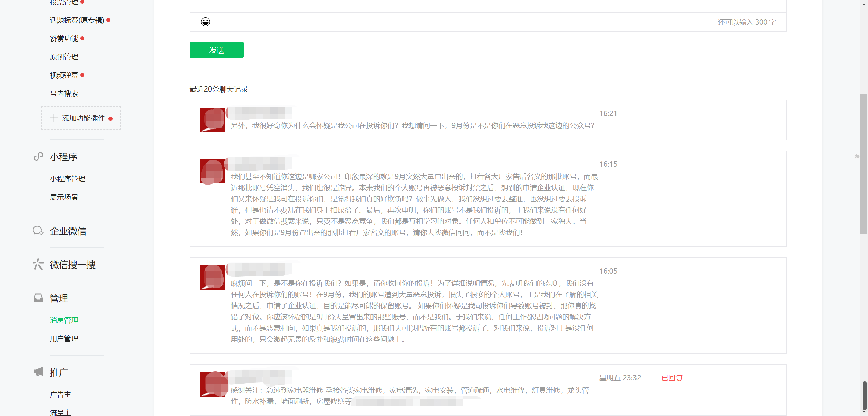
Task: Open the emoji picker smiley icon
Action: (x=205, y=22)
